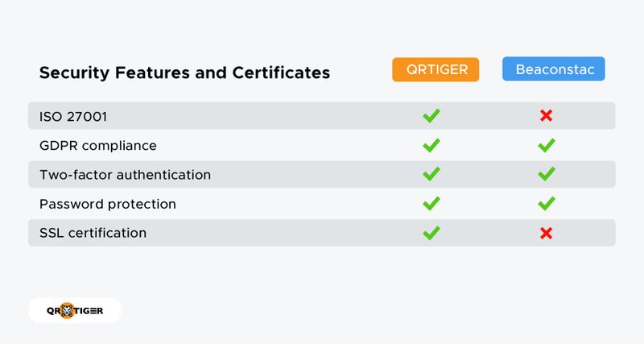Image resolution: width=644 pixels, height=344 pixels.
Task: Select the SSL certification row label
Action: click(x=93, y=233)
